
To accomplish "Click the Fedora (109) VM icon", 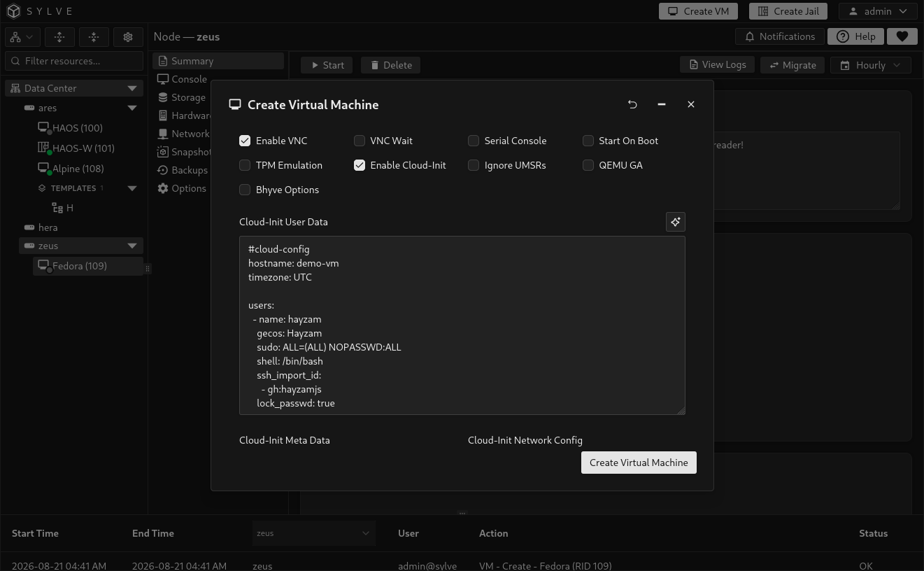I will [x=43, y=266].
